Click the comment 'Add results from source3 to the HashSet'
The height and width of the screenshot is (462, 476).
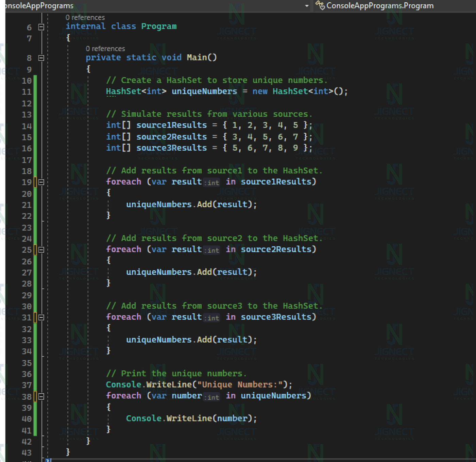[x=214, y=306]
